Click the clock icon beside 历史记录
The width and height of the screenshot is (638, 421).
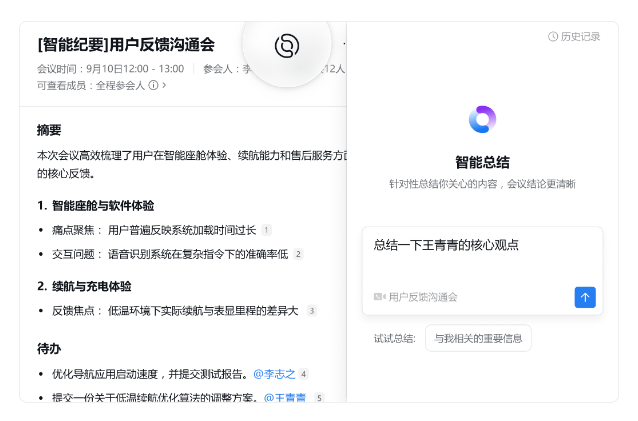[x=553, y=37]
